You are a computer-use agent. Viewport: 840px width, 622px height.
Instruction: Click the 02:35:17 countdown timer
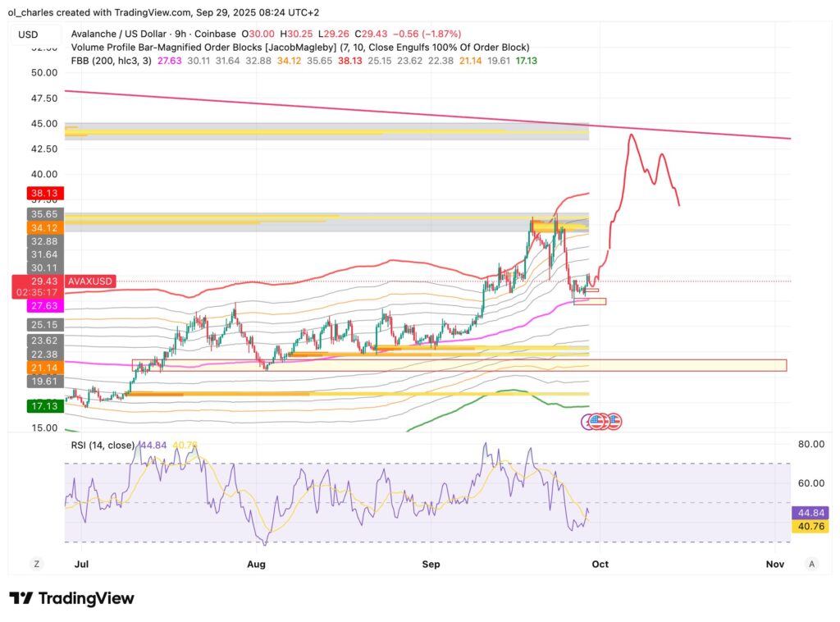37,291
